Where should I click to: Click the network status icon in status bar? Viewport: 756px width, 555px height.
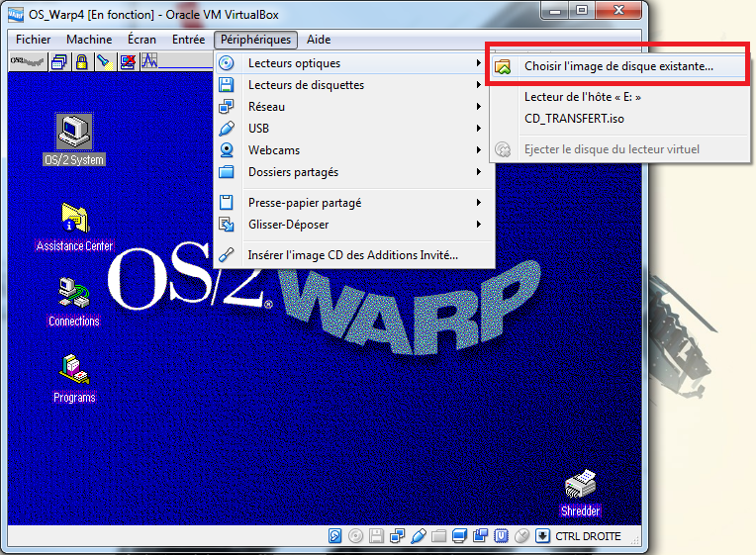[x=397, y=536]
